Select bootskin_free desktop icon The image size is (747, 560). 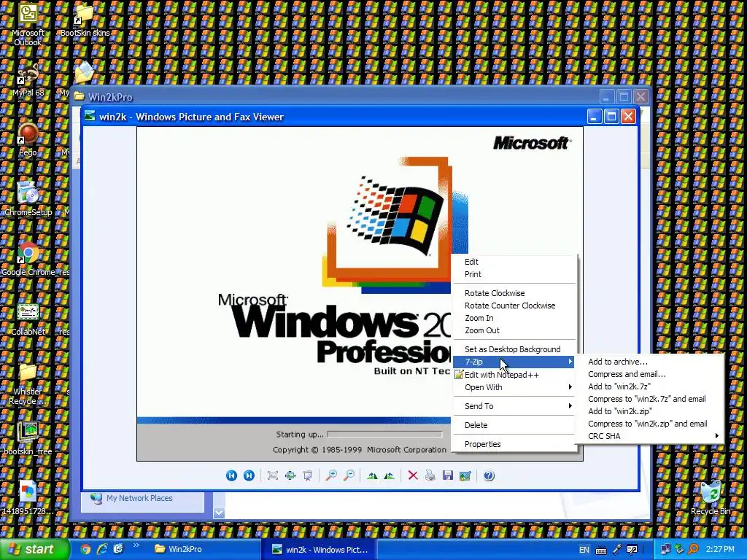(28, 439)
